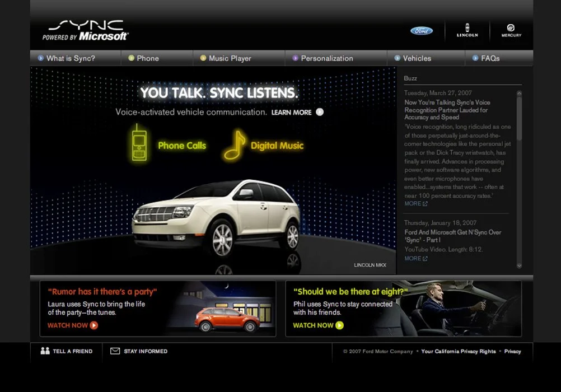Screen dimensions: 561x392
Task: Click the Tuesday, March 27, 2007 date
Action: pos(438,93)
